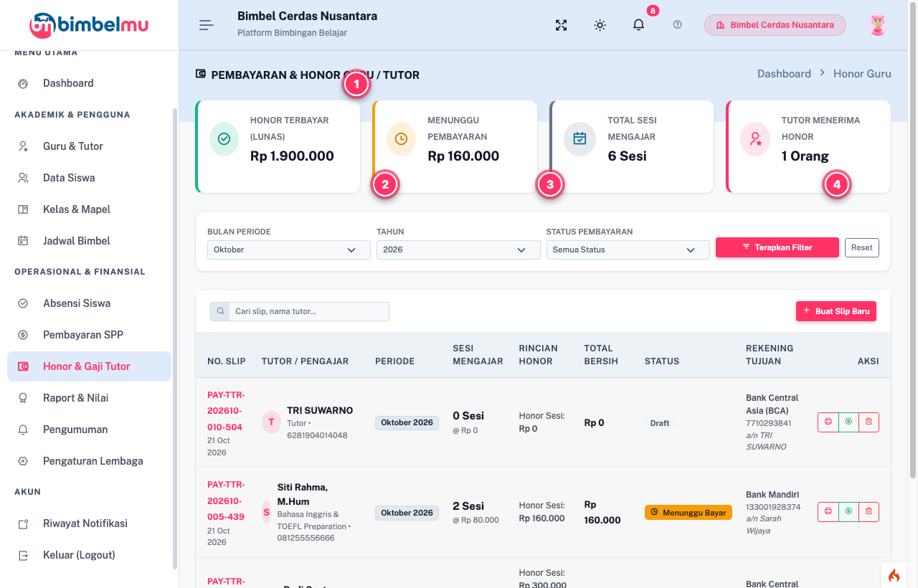Open the Status Pembayaran dropdown
This screenshot has width=918, height=588.
pyautogui.click(x=628, y=250)
